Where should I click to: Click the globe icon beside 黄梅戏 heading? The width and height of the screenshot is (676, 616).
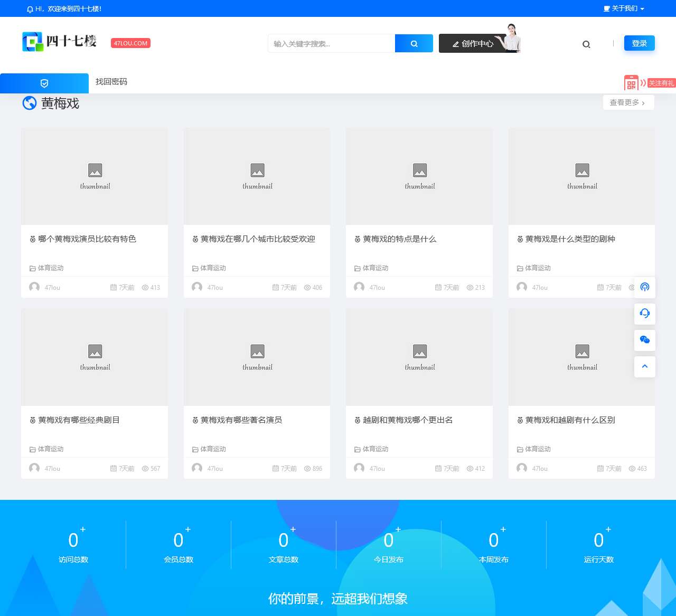(x=30, y=103)
